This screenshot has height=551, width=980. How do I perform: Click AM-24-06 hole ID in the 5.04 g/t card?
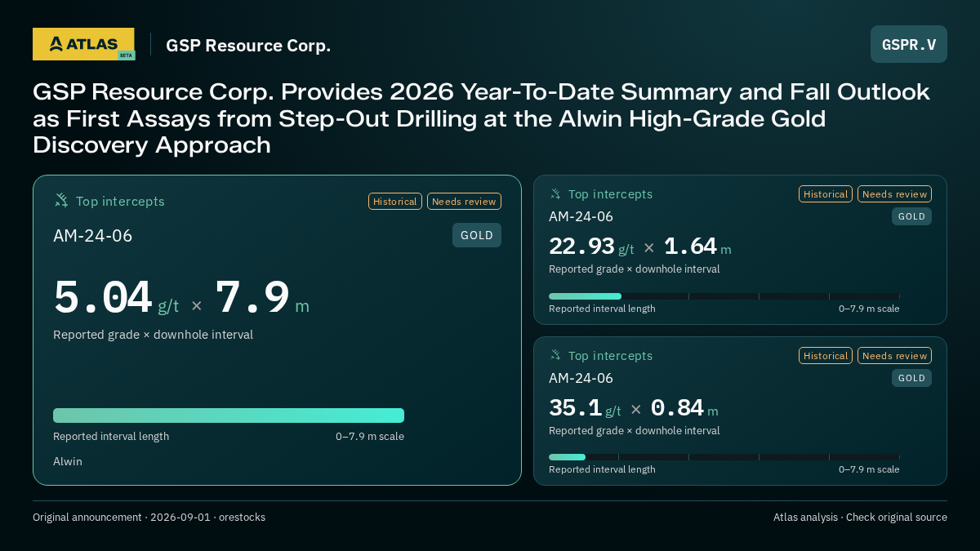[93, 236]
